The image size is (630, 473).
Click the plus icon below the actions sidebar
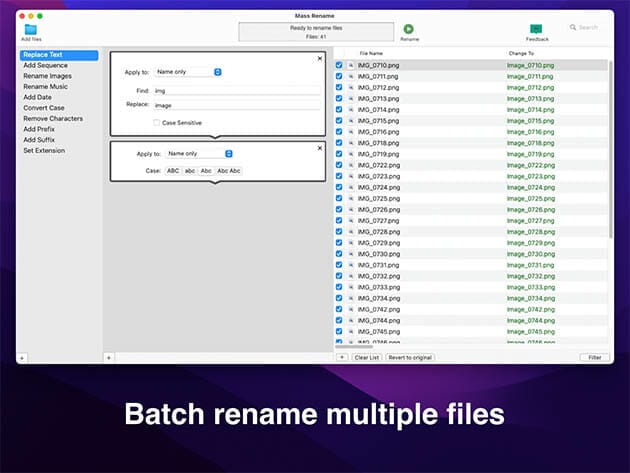coord(22,357)
